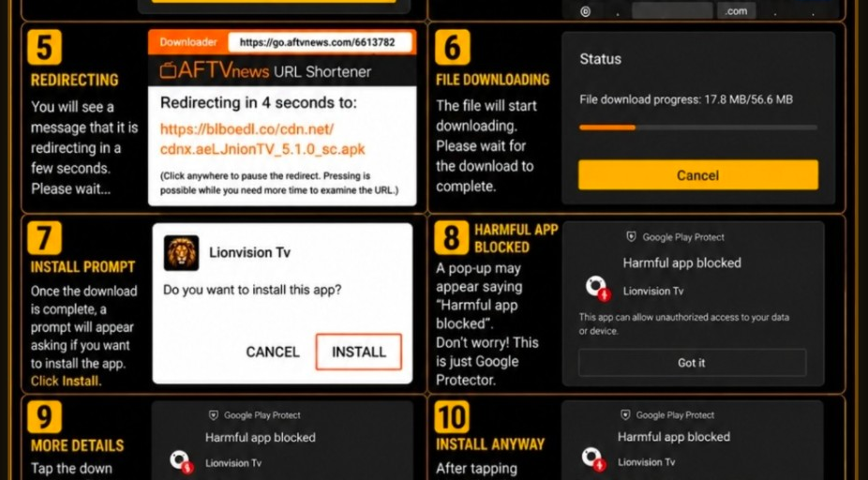Click the copyright symbol key on the keyboard
Image resolution: width=868 pixels, height=480 pixels.
tap(585, 11)
